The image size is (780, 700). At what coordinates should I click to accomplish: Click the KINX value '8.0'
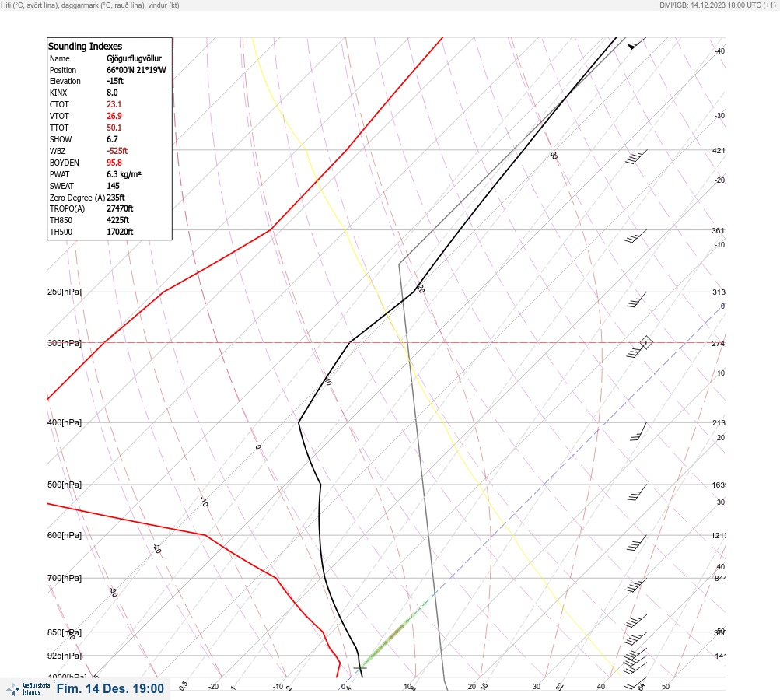(113, 93)
